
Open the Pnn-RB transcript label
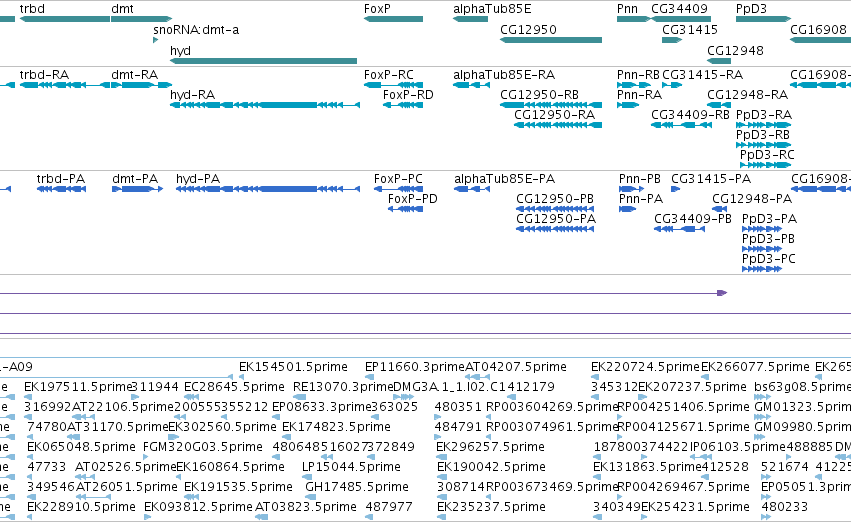point(638,75)
